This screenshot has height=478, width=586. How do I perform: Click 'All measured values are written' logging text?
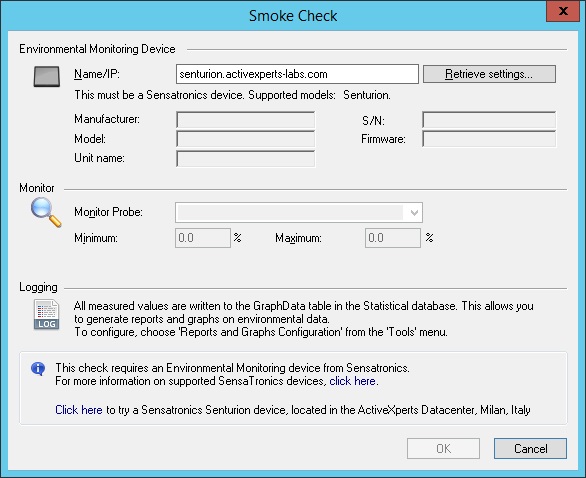(x=303, y=312)
